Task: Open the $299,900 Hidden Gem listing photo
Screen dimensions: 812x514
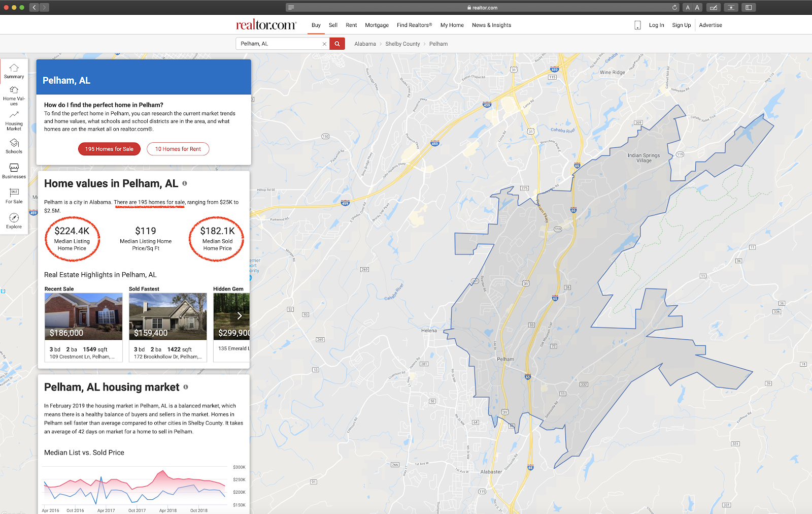Action: [231, 316]
